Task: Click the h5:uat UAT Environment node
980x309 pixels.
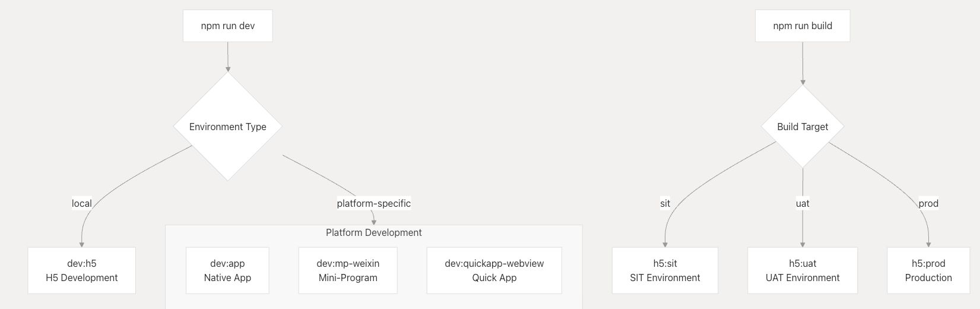Action: click(x=803, y=270)
